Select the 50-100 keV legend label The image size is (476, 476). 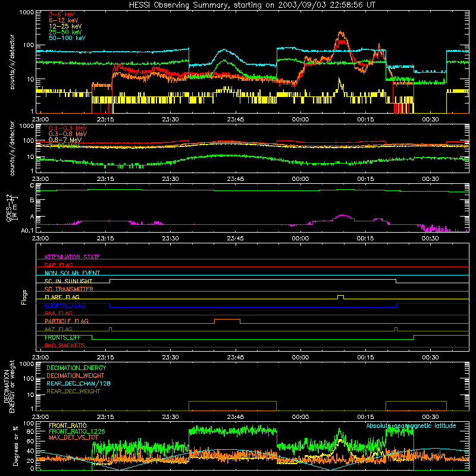67,38
